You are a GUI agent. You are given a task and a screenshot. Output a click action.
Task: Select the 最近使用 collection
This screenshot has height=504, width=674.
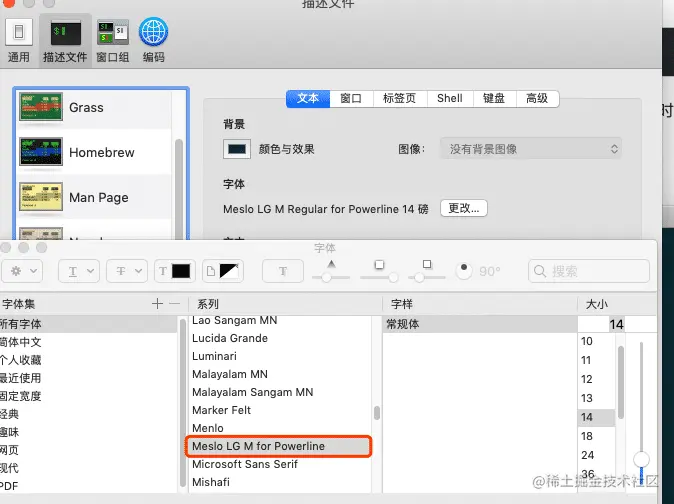tap(88, 378)
